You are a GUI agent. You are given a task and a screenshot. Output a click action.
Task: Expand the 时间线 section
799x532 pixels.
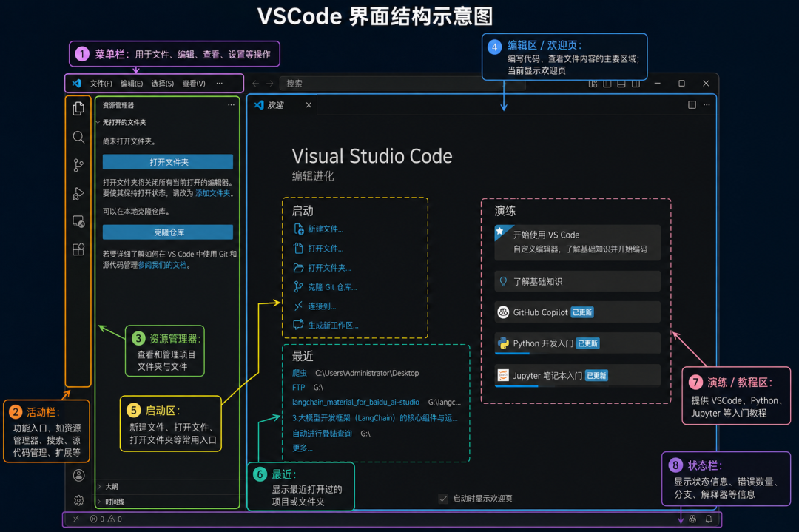point(115,502)
